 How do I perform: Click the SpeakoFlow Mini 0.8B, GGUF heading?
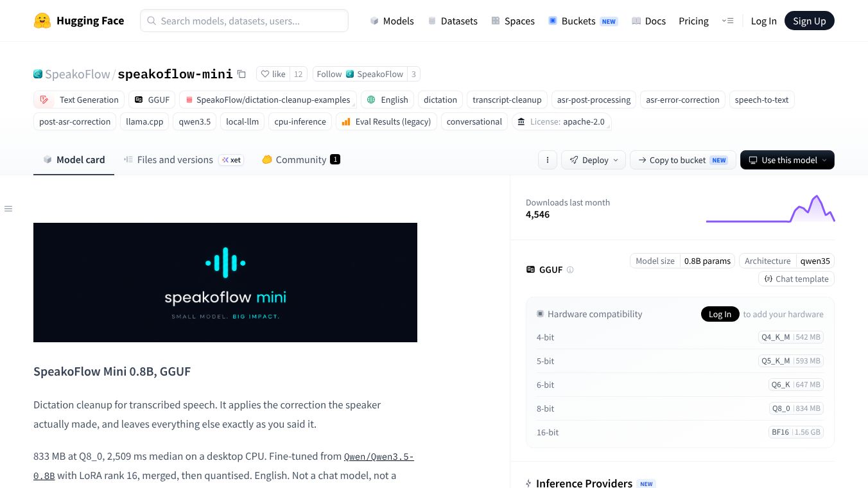tap(112, 371)
